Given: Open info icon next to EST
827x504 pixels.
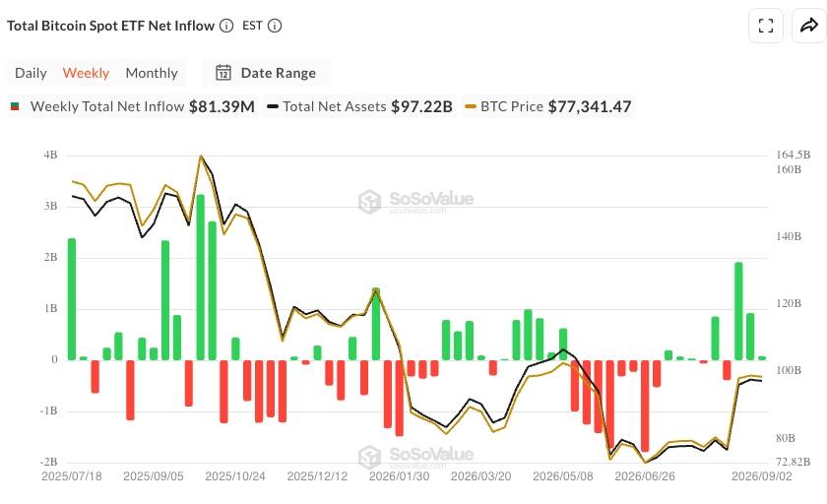Looking at the screenshot, I should tap(275, 26).
